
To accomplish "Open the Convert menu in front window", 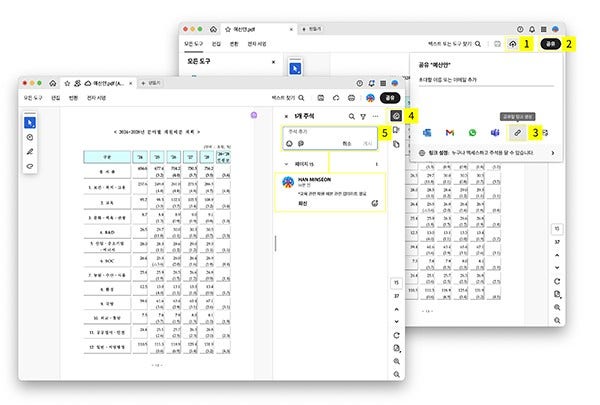I will point(73,98).
